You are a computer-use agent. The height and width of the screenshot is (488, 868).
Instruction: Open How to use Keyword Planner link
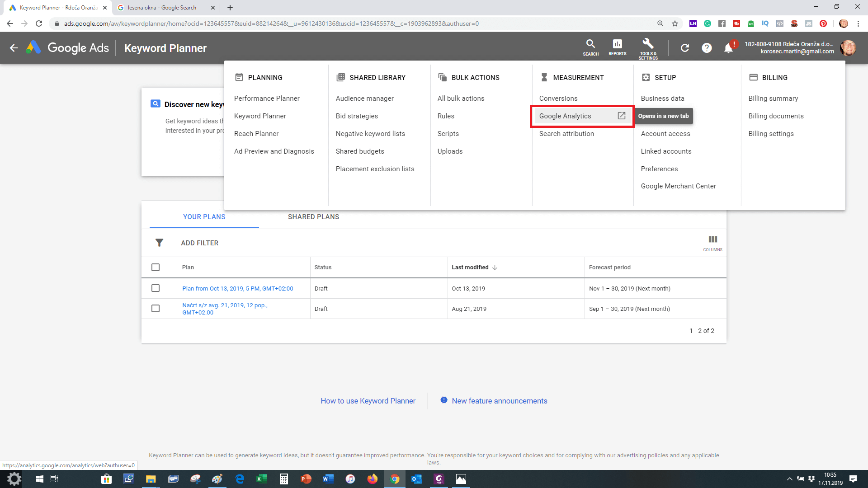368,401
